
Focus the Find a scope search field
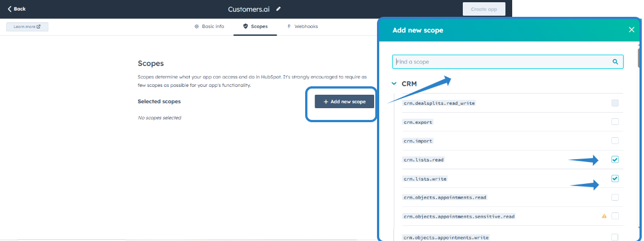[508, 62]
